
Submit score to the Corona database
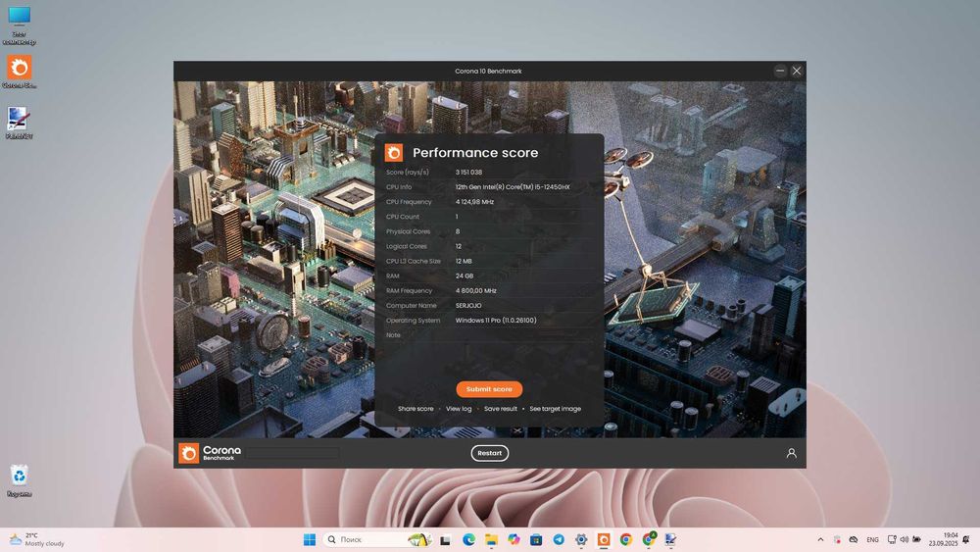point(489,389)
